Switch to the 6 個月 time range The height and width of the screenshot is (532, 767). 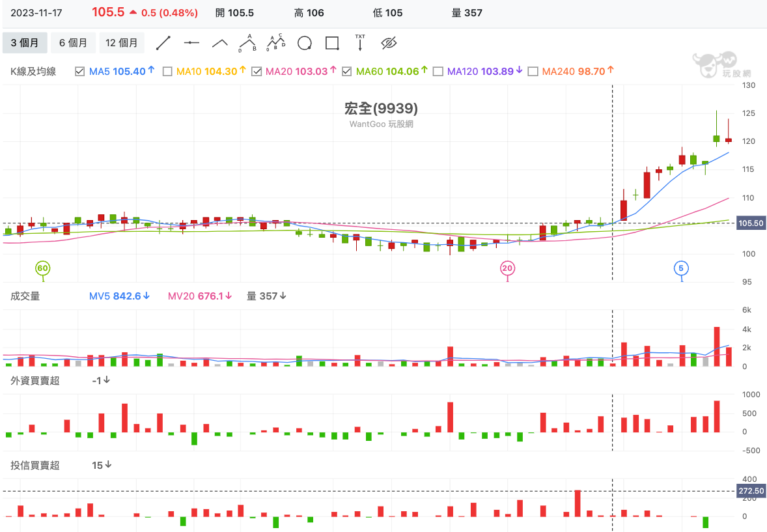tap(73, 43)
